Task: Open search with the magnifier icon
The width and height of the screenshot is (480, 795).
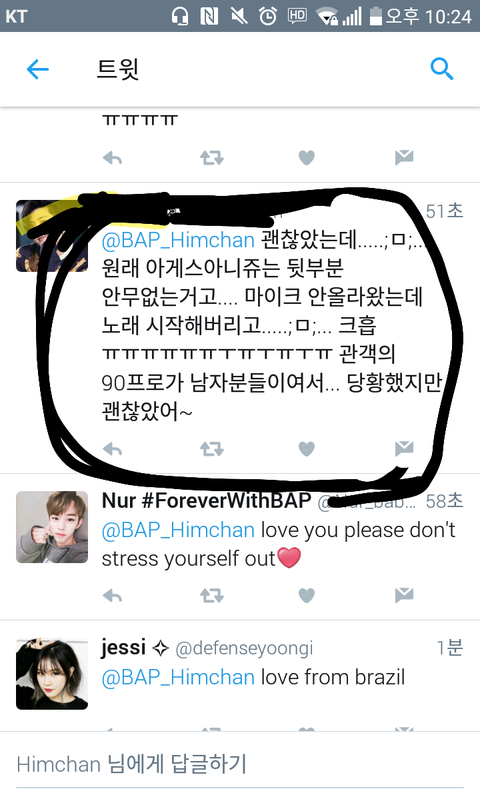Action: [x=441, y=68]
